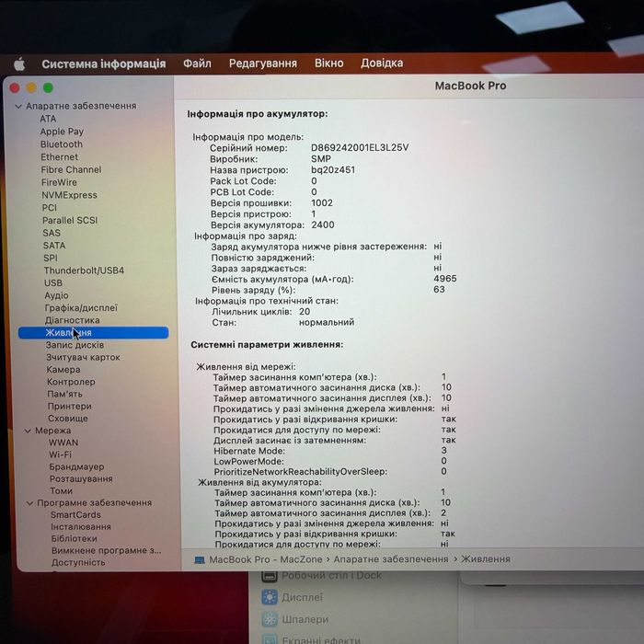Select Принтери in the sidebar
This screenshot has width=644, height=644.
(x=69, y=407)
